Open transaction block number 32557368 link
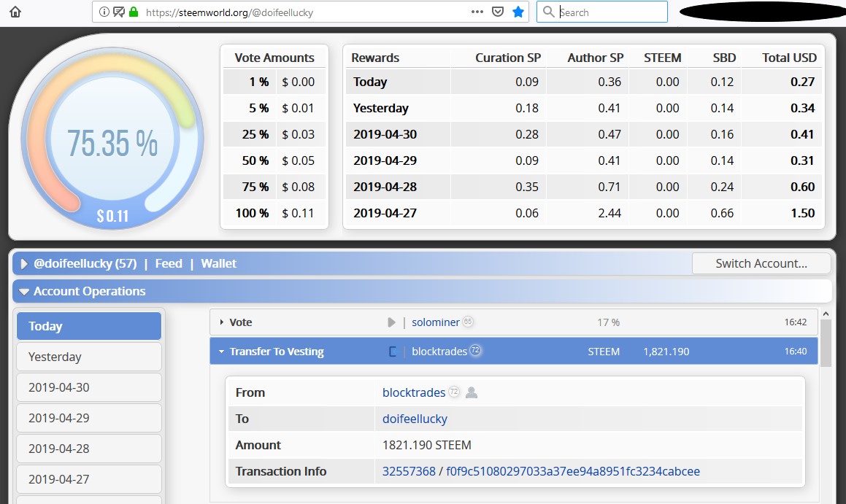 coord(409,471)
